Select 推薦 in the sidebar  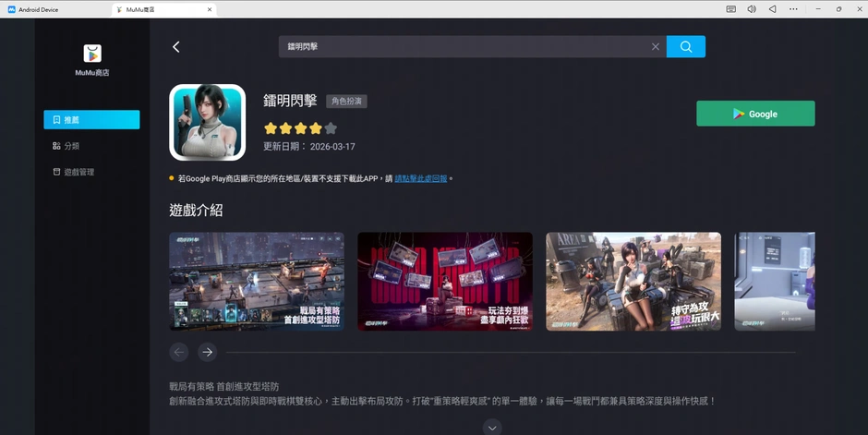(x=92, y=119)
